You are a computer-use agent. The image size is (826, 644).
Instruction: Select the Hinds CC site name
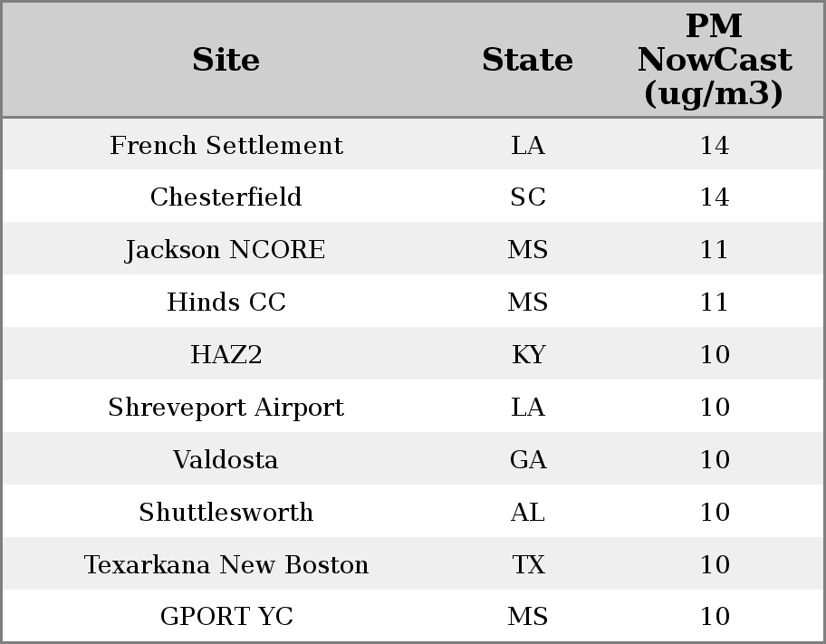click(x=226, y=302)
